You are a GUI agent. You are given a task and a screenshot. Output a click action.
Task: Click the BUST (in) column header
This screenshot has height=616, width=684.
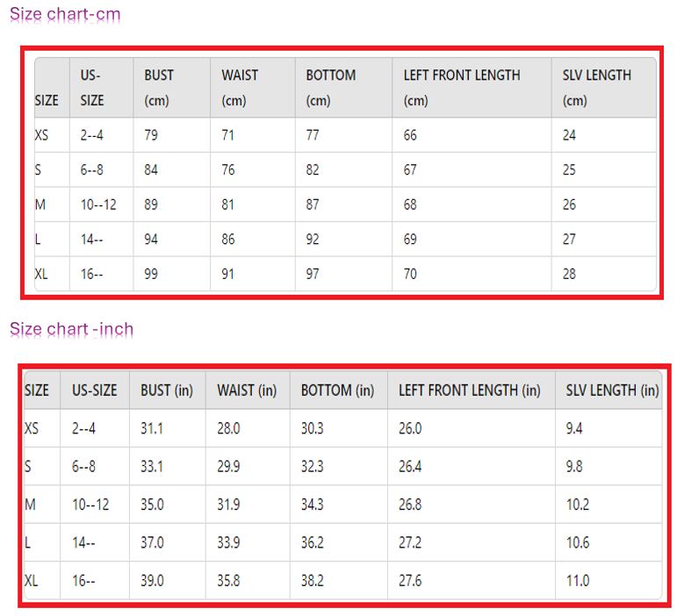coord(167,390)
